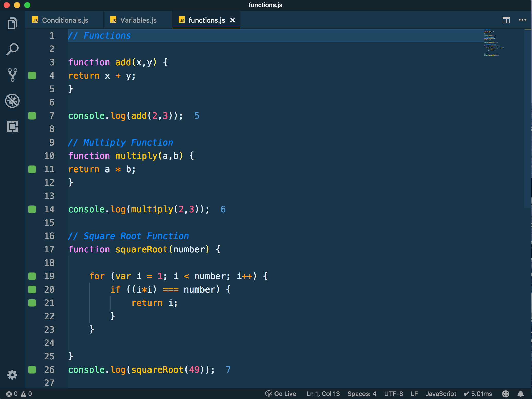Click 'return i;' on line 21
This screenshot has height=399, width=532.
[x=155, y=303]
